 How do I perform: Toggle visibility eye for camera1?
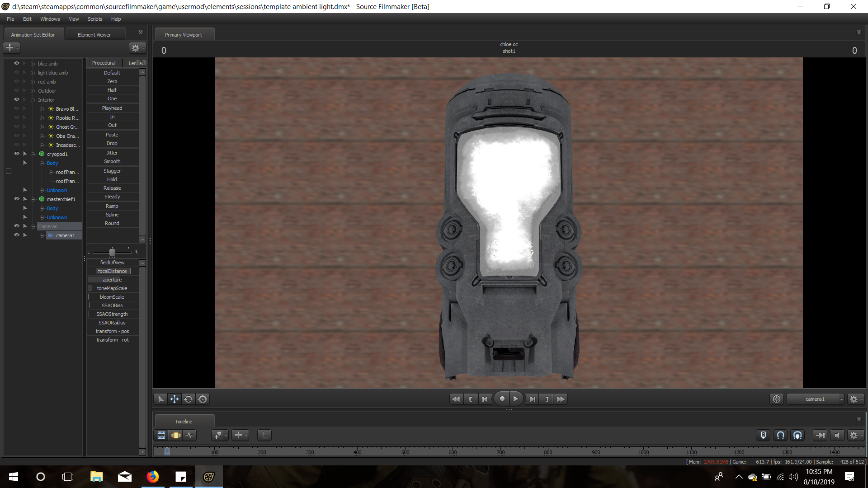pyautogui.click(x=17, y=235)
